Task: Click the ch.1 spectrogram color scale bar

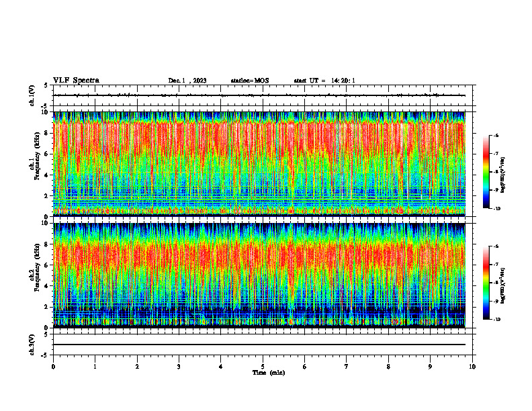Action: (486, 172)
